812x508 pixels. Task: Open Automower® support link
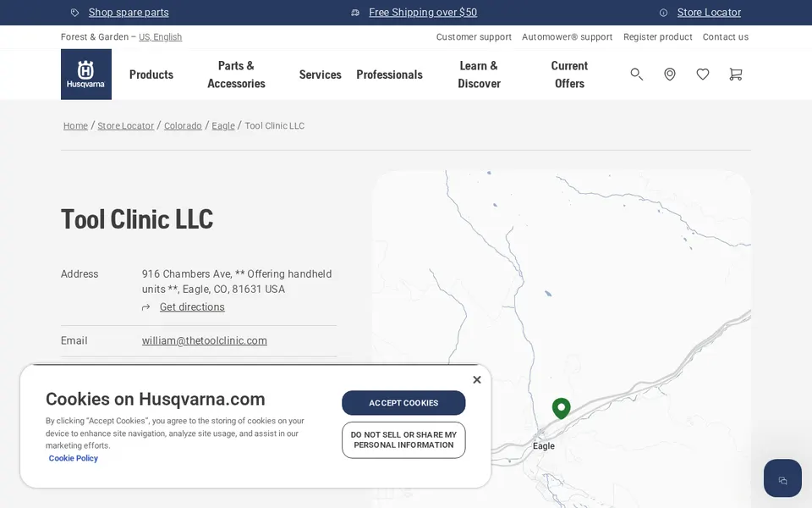point(567,36)
